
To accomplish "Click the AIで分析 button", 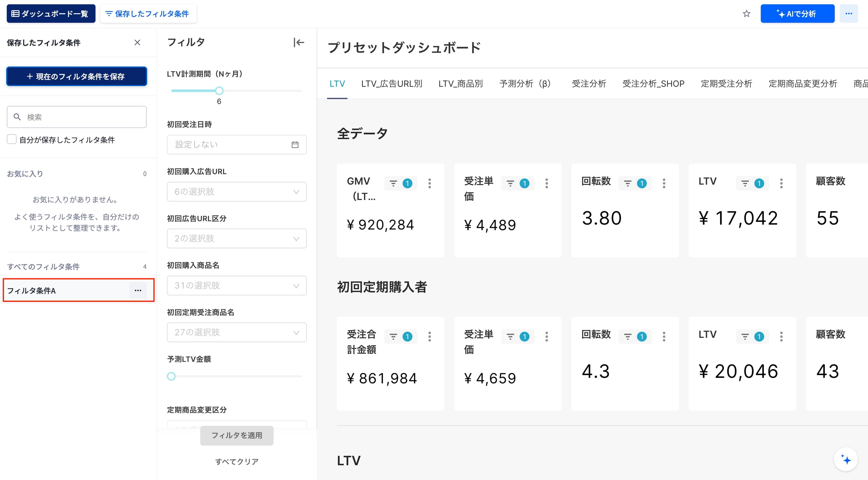I will pos(797,14).
